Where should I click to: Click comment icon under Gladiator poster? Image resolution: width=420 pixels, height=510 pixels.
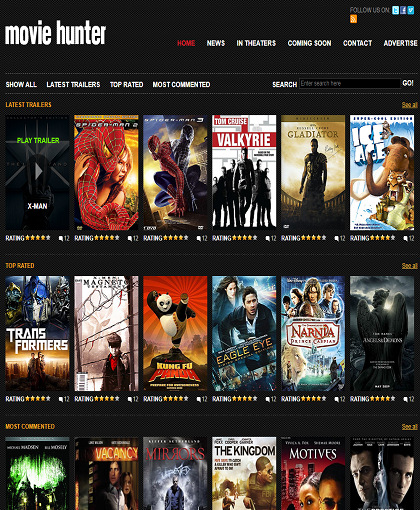337,238
